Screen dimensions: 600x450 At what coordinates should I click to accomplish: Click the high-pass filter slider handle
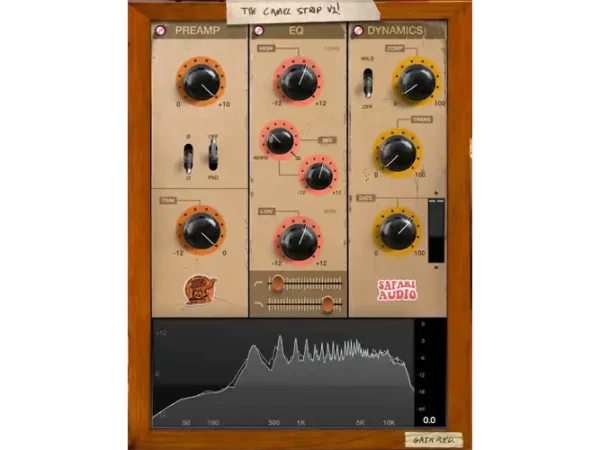(277, 284)
